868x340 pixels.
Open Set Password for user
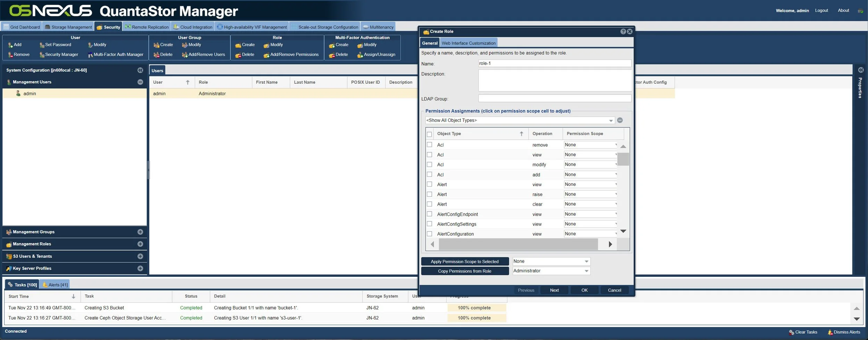55,45
